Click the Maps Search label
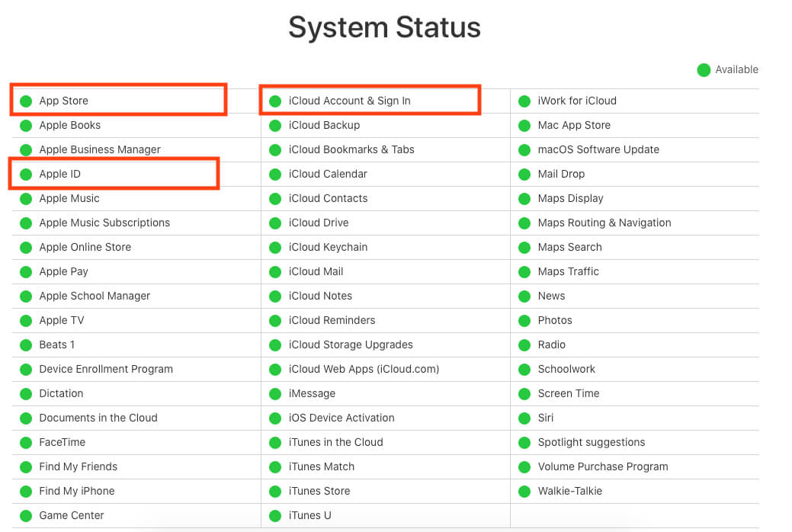The height and width of the screenshot is (532, 792). click(569, 247)
